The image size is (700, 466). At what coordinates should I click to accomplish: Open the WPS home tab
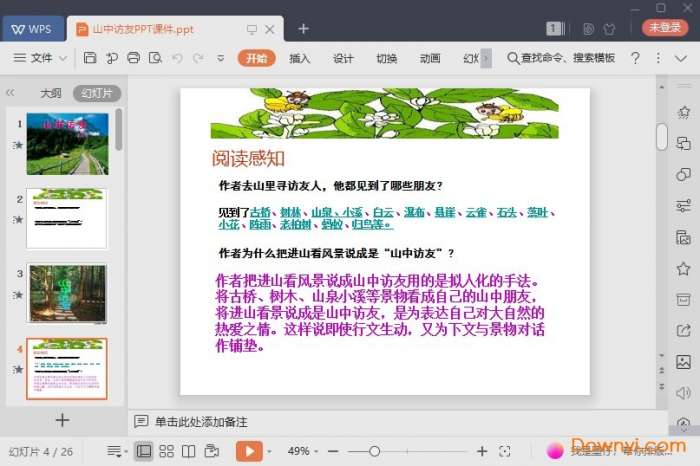point(32,29)
